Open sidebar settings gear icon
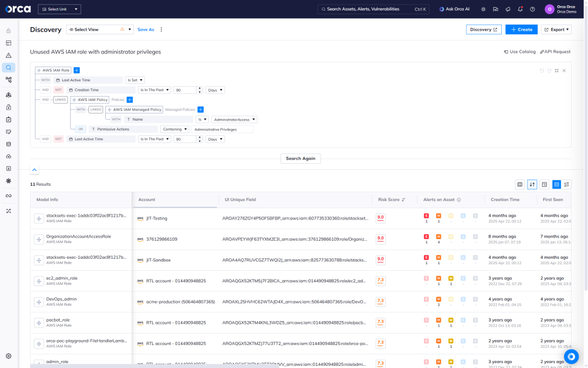Viewport: 588px width, 368px height. coord(9,356)
